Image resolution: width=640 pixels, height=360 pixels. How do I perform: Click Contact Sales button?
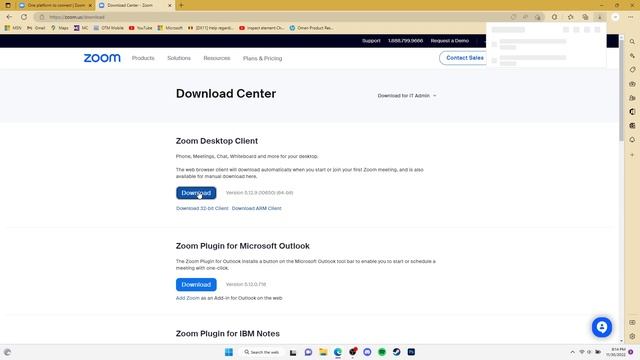pos(464,58)
